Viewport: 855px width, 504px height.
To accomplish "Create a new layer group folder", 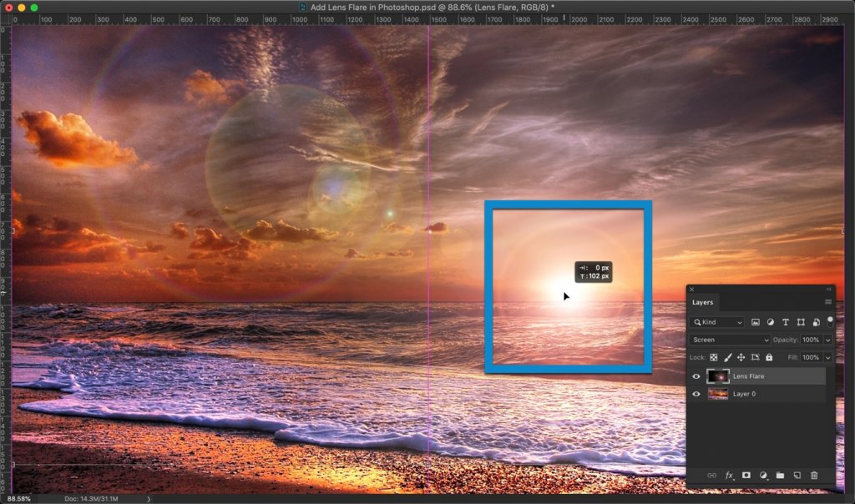I will tap(780, 474).
